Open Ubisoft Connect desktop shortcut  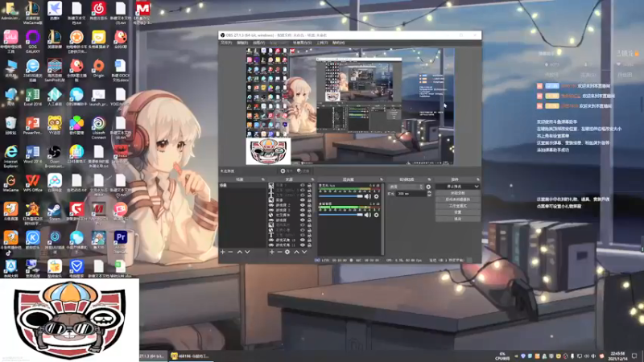(98, 128)
